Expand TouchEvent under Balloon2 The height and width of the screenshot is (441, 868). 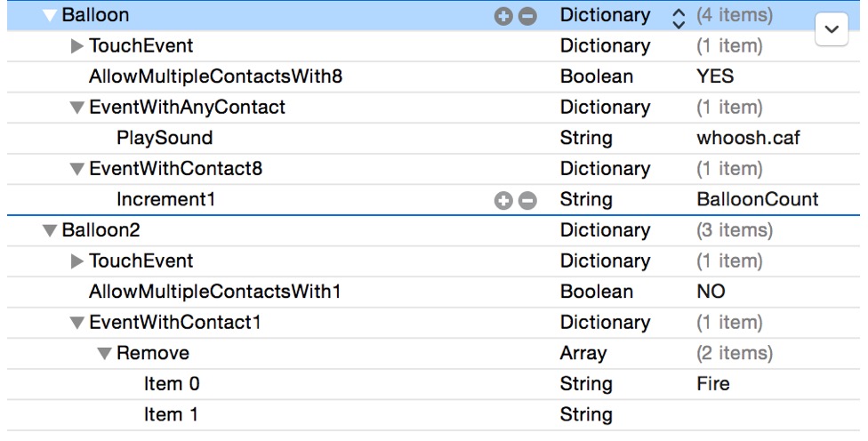click(x=76, y=261)
